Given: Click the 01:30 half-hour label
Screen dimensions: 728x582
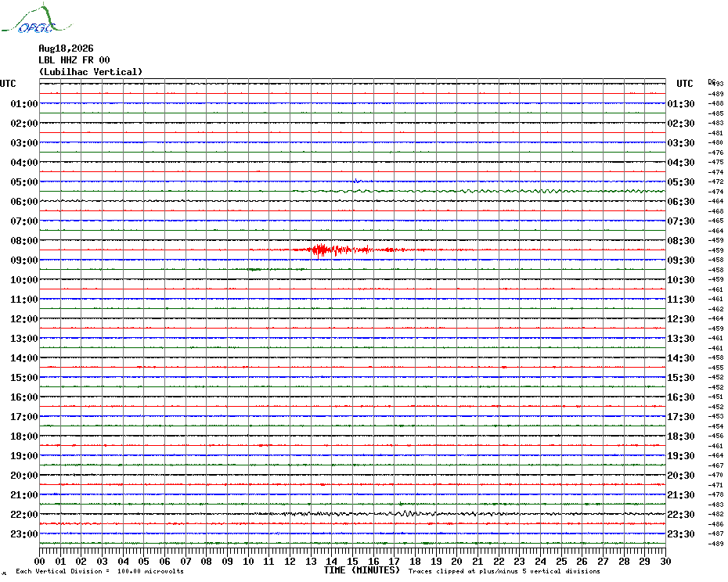Looking at the screenshot, I should [x=681, y=103].
